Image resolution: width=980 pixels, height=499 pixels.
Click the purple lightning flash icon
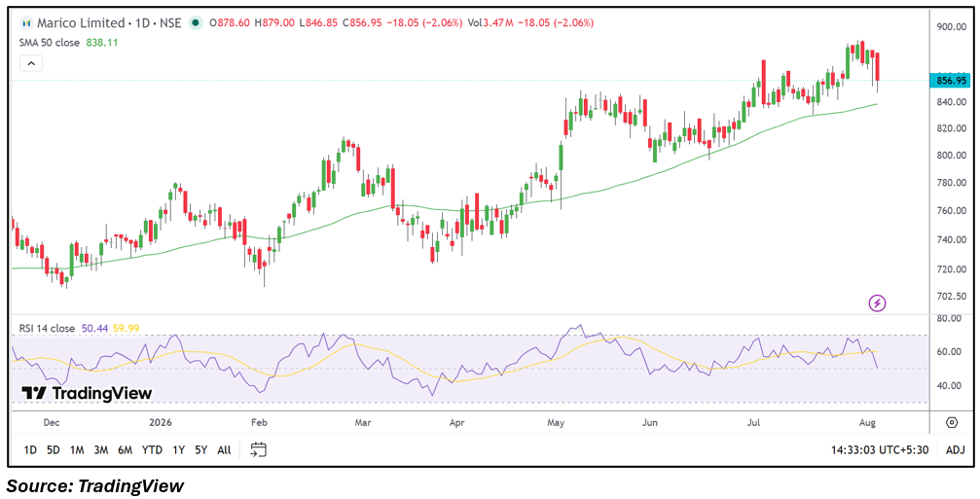[878, 303]
